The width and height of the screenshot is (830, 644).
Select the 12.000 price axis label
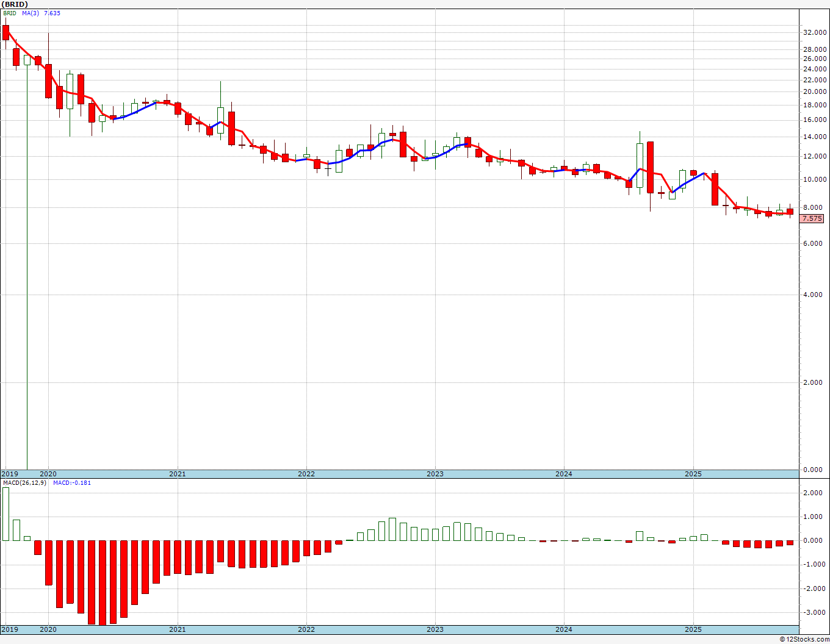[x=815, y=157]
